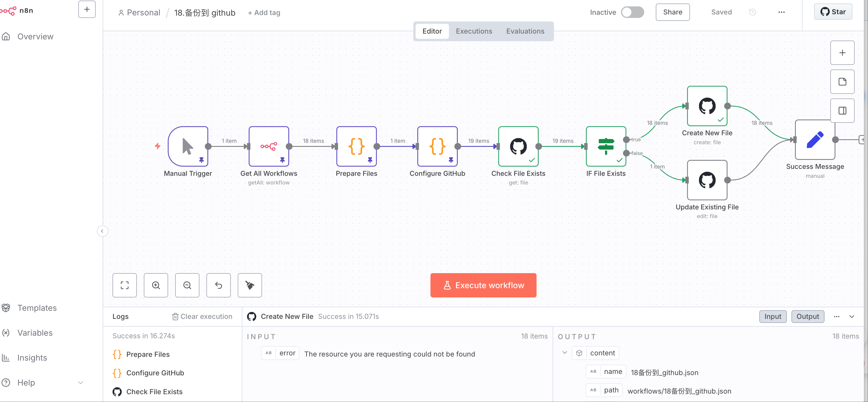Click the GitHub Star button
868x402 pixels.
point(833,12)
